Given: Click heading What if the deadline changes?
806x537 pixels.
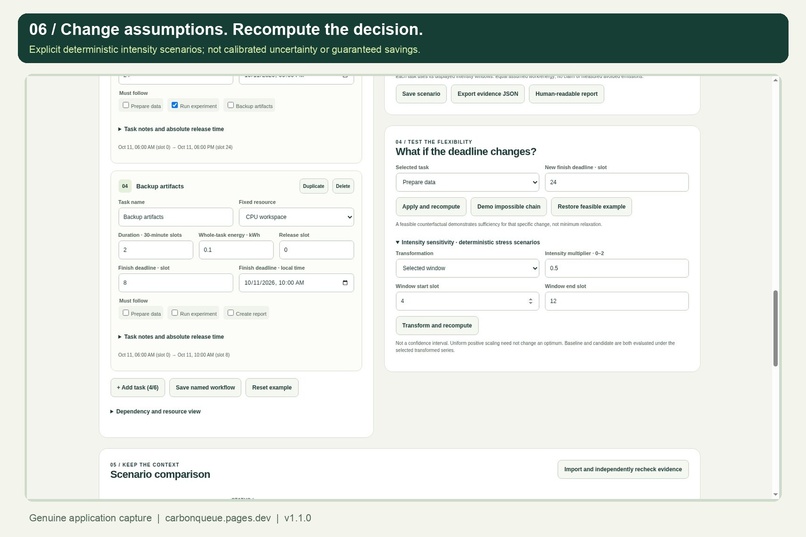Looking at the screenshot, I should [x=466, y=152].
